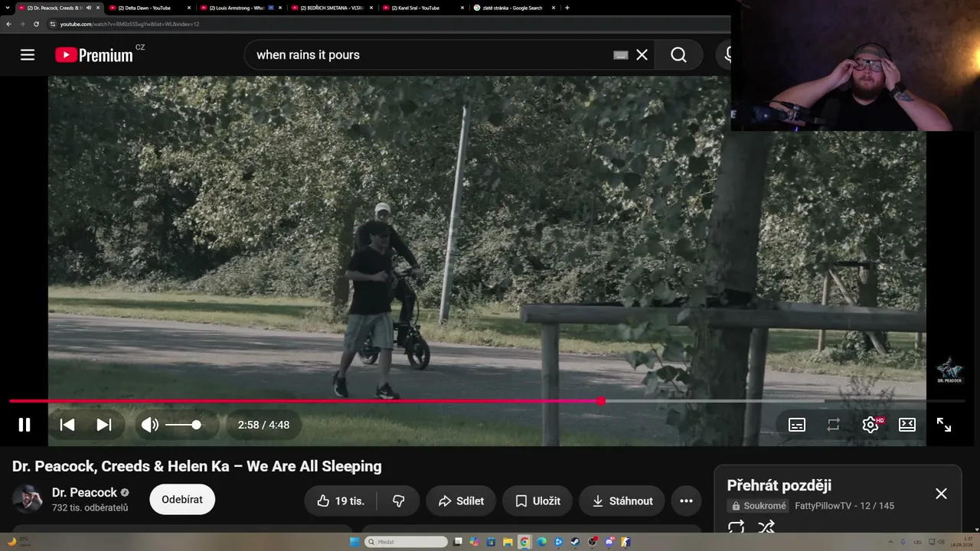Pause the playing video
This screenshot has width=980, height=551.
pos(24,425)
